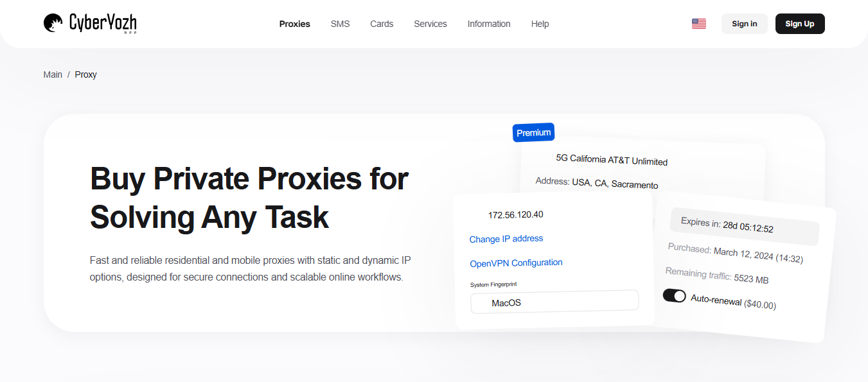Screen dimensions: 868x382
Task: Select Proxy in the breadcrumb trail
Action: tap(85, 74)
